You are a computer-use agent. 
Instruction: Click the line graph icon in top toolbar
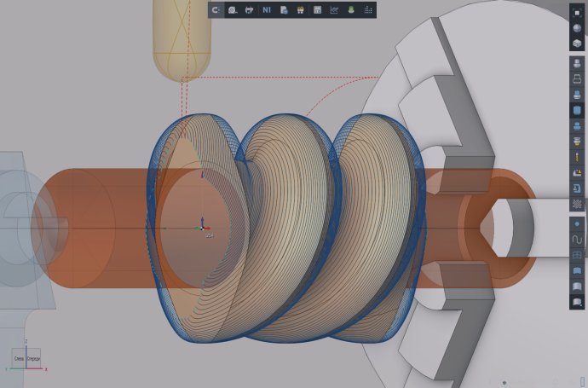(x=334, y=10)
